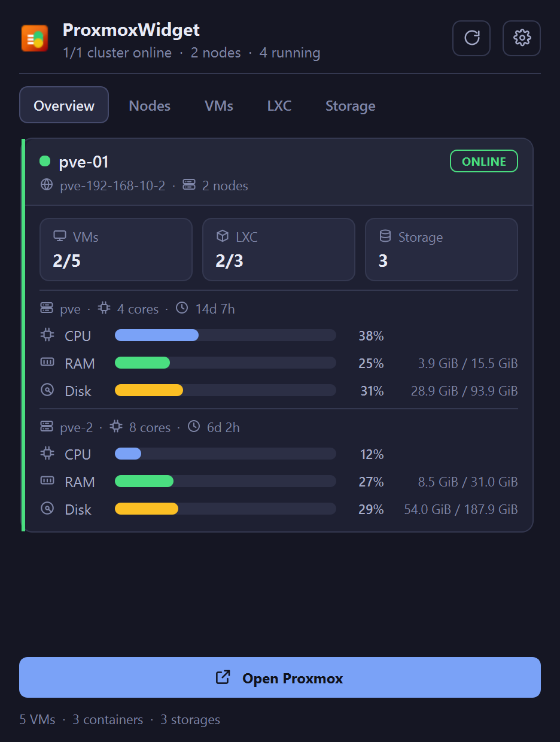Click the chip icon next to 8 cores
The image size is (560, 742).
(x=116, y=427)
